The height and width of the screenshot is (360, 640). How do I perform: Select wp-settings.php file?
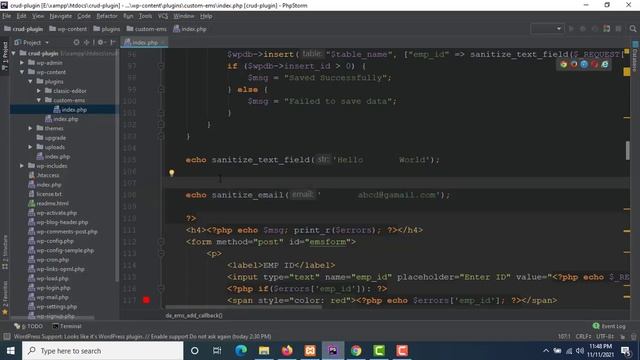[x=52, y=307]
